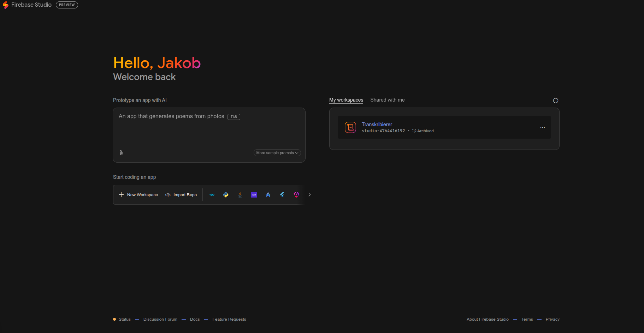Click the paperclip attachment icon

click(x=121, y=153)
